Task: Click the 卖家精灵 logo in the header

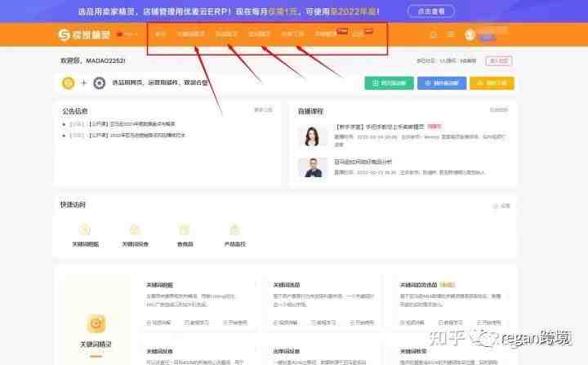Action: 84,34
